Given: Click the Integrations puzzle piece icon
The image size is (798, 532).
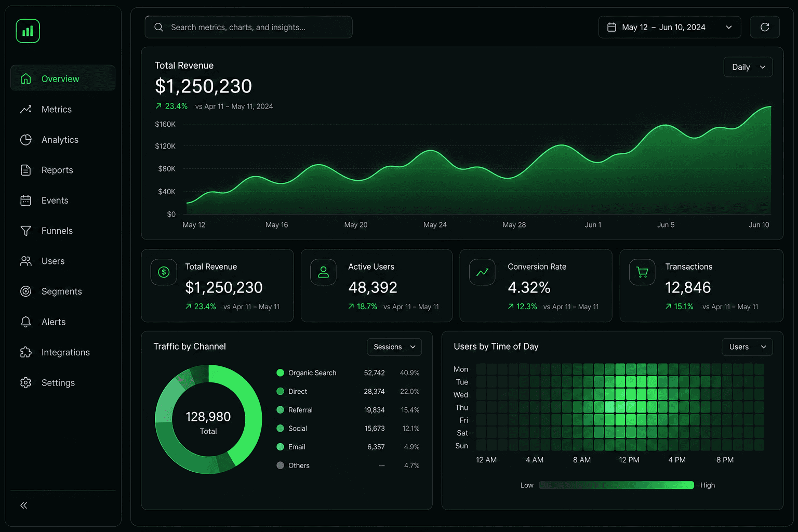Looking at the screenshot, I should point(25,352).
